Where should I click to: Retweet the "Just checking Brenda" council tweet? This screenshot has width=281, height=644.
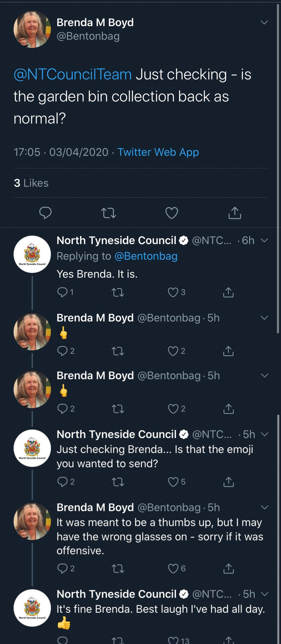click(118, 482)
